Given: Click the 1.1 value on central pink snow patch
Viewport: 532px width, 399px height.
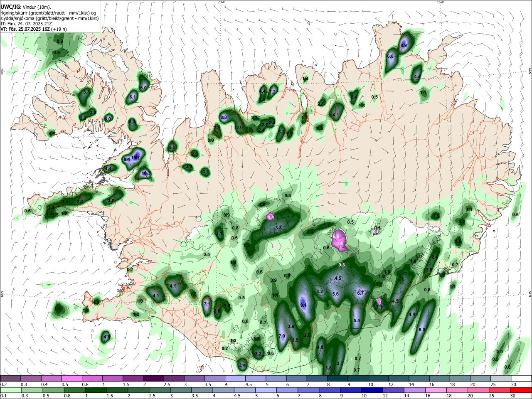Looking at the screenshot, I should (271, 217).
